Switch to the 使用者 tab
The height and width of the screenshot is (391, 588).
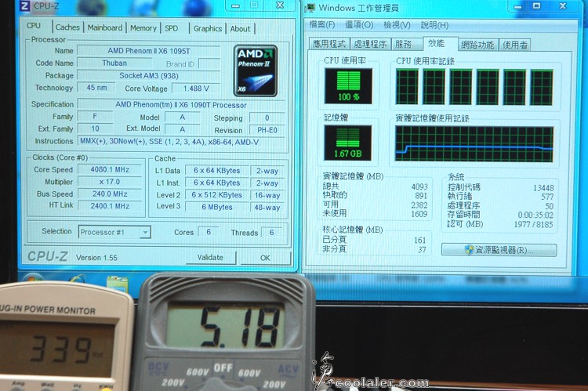515,45
